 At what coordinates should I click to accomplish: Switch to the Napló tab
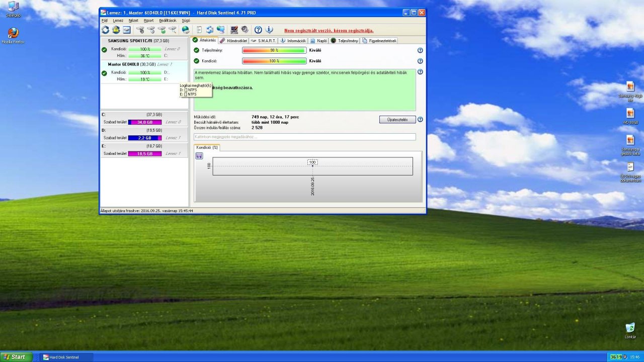pyautogui.click(x=318, y=41)
